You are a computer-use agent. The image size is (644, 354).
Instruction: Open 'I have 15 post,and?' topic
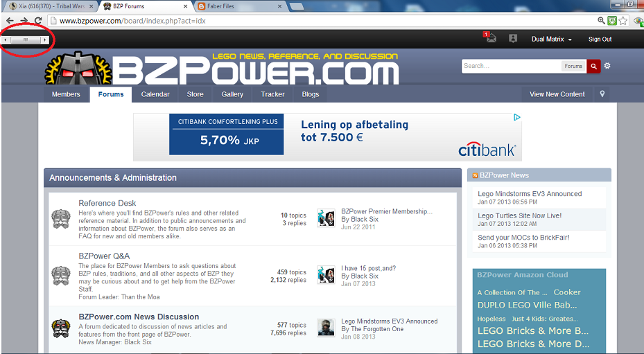pos(368,268)
